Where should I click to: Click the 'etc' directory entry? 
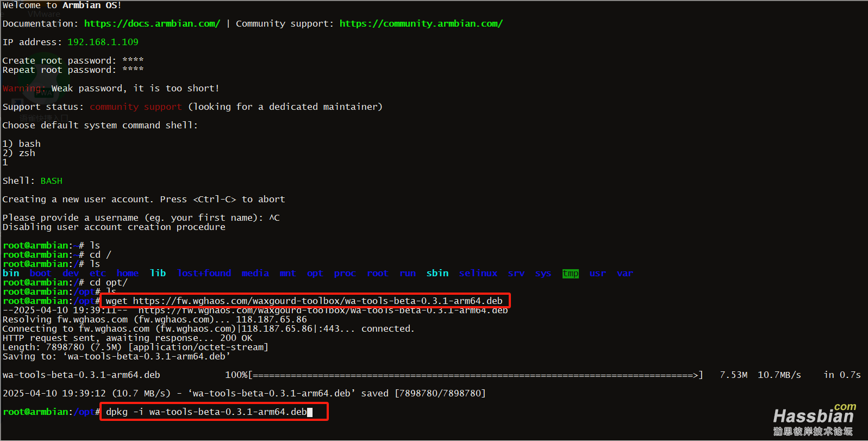(x=98, y=273)
